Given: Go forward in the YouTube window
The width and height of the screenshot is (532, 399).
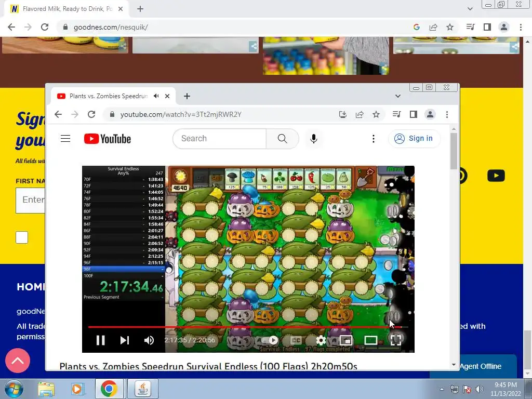Looking at the screenshot, I should pyautogui.click(x=75, y=114).
